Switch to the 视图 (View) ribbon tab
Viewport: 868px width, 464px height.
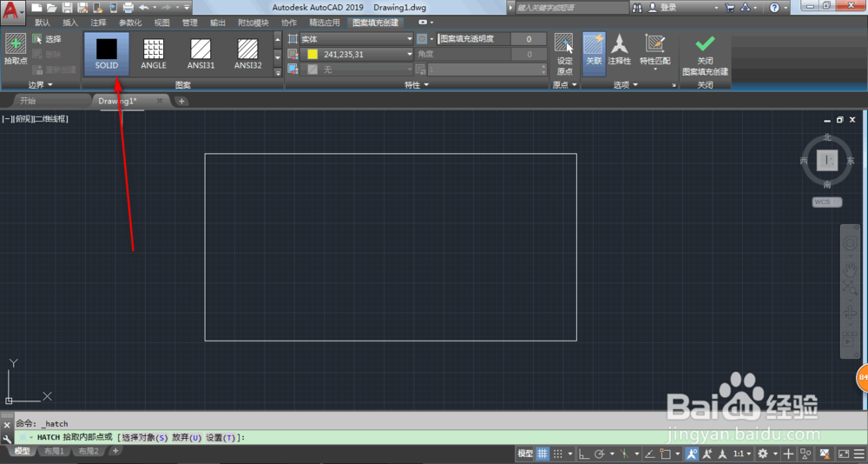[161, 23]
